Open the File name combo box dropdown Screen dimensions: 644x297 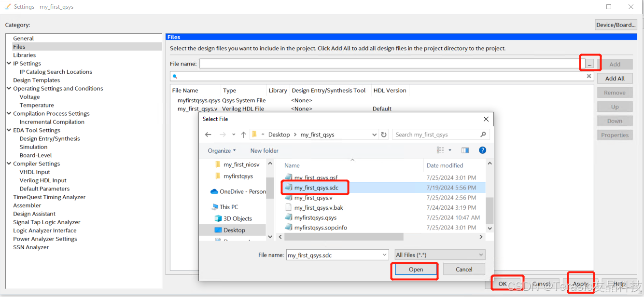pyautogui.click(x=384, y=255)
